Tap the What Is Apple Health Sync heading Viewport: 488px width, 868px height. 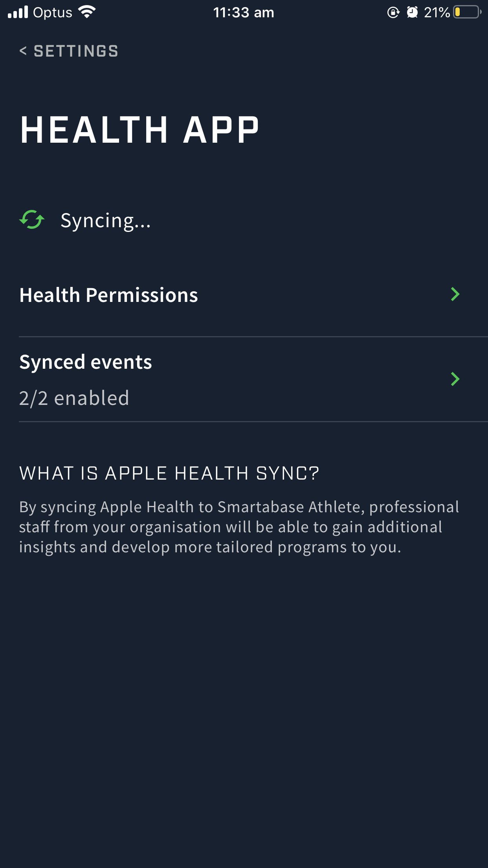pyautogui.click(x=169, y=473)
